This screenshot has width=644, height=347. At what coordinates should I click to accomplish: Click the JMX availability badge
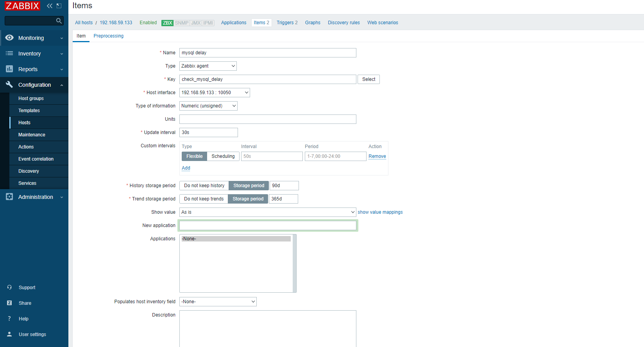pyautogui.click(x=196, y=23)
